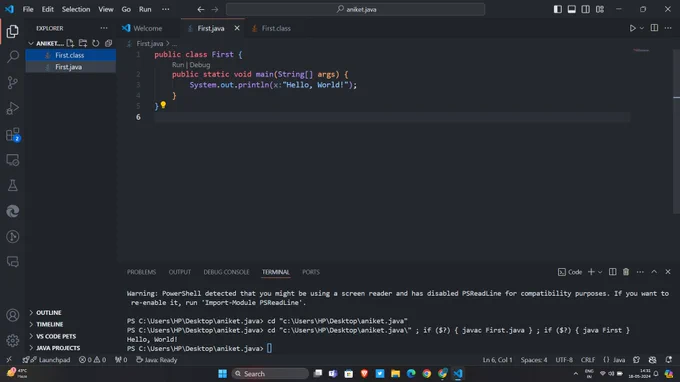Toggle primary side bar visibility
Screen dimensions: 680x382
558,9
